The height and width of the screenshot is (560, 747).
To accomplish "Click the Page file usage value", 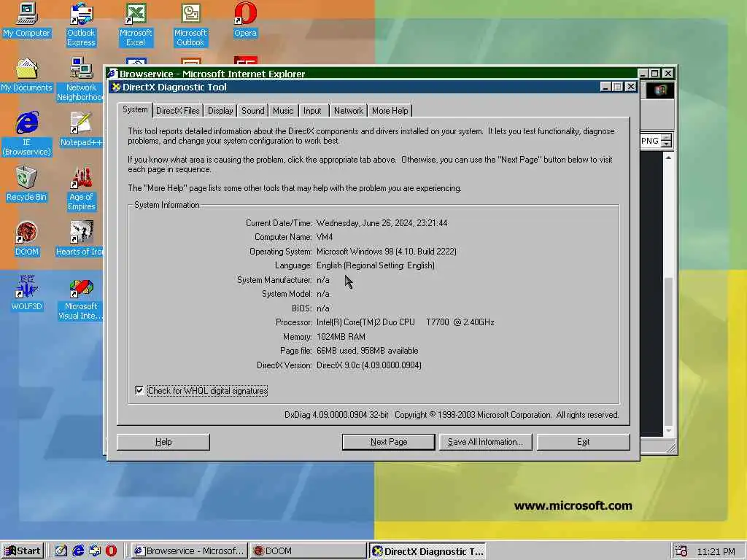I will [368, 351].
